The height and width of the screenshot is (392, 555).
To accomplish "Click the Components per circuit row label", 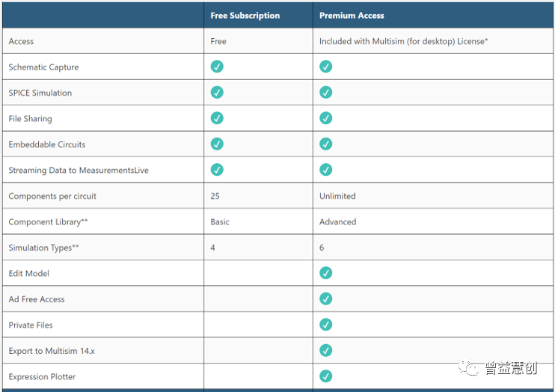I will coord(52,196).
